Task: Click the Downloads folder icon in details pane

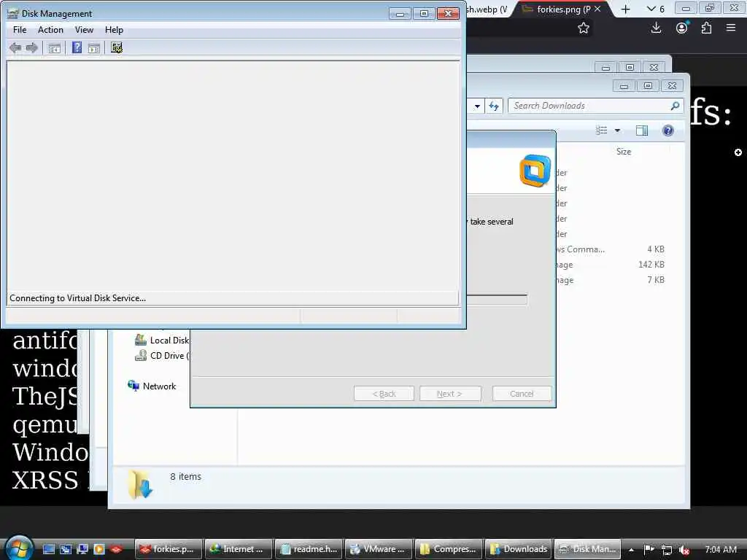Action: click(x=140, y=484)
